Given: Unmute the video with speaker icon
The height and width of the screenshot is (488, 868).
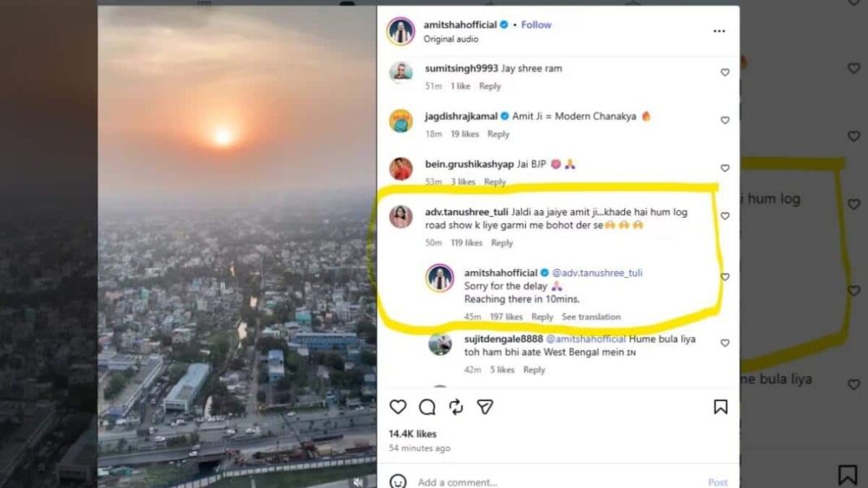Looking at the screenshot, I should [358, 482].
